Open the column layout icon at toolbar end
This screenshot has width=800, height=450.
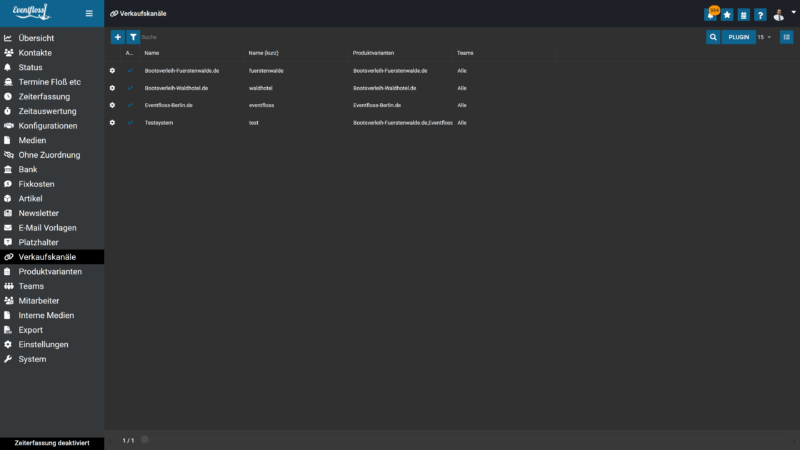786,37
